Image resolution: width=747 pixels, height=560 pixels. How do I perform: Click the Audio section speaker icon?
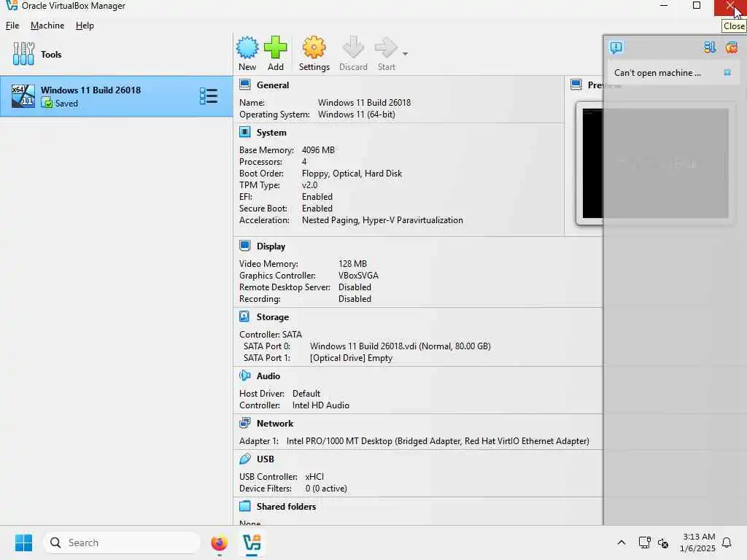(x=245, y=376)
